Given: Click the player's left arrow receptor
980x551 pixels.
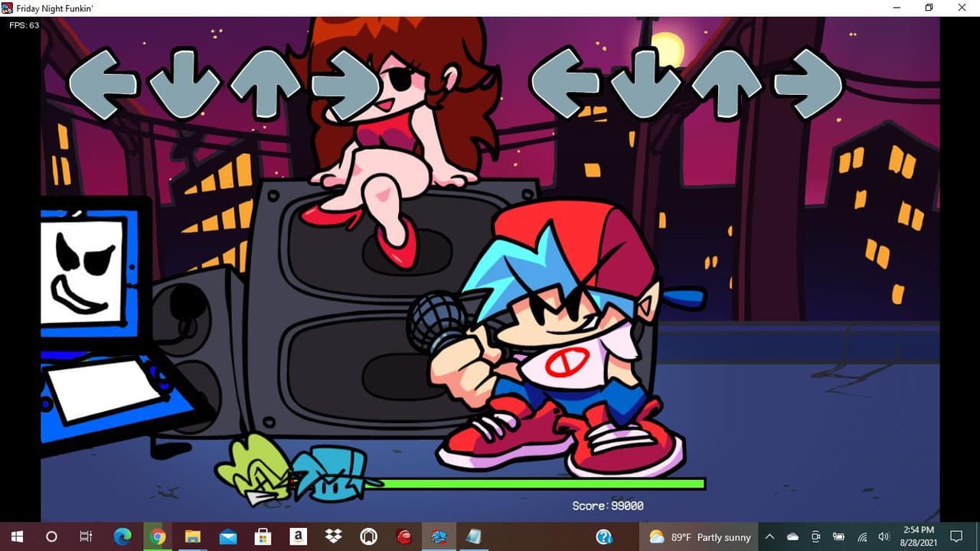Looking at the screenshot, I should 564,83.
